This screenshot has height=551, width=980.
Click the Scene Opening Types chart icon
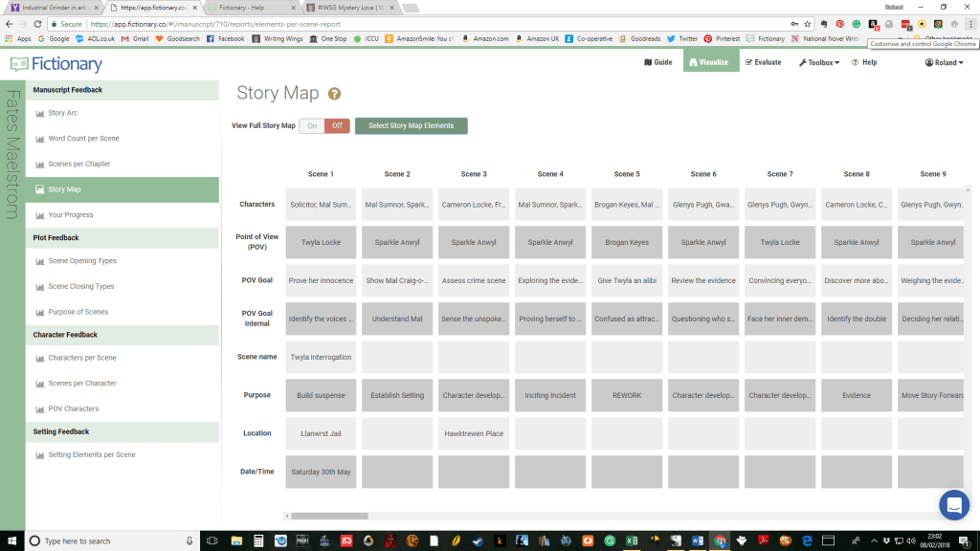(40, 261)
